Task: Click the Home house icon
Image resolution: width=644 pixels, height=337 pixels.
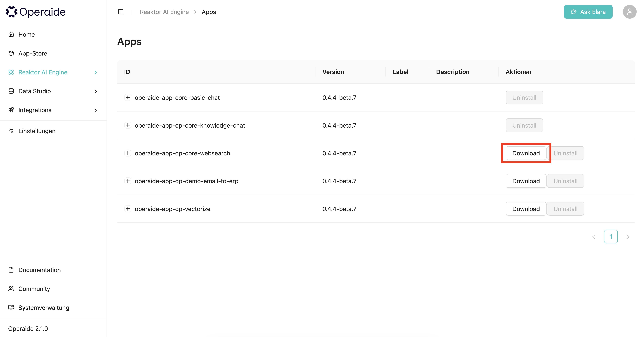Action: tap(11, 34)
